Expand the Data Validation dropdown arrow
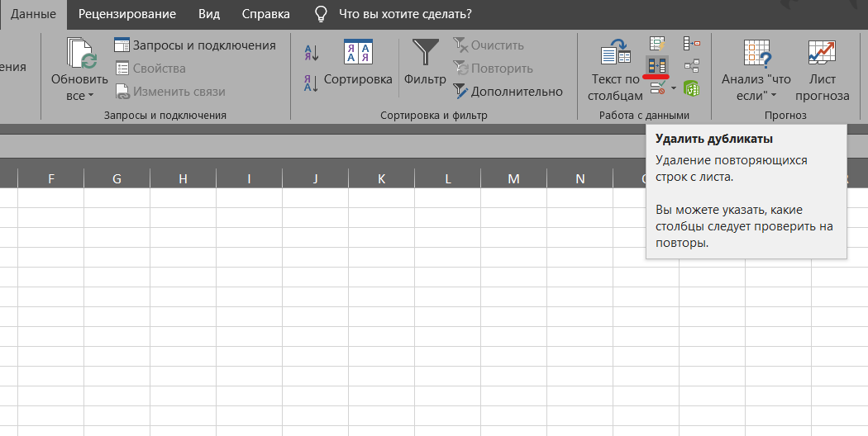The image size is (868, 436). [x=674, y=88]
